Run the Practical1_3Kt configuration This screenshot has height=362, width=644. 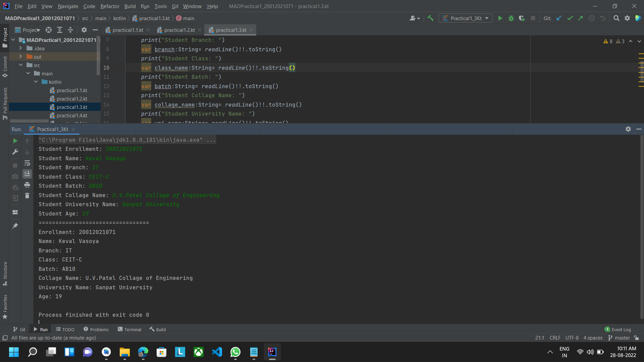[500, 18]
